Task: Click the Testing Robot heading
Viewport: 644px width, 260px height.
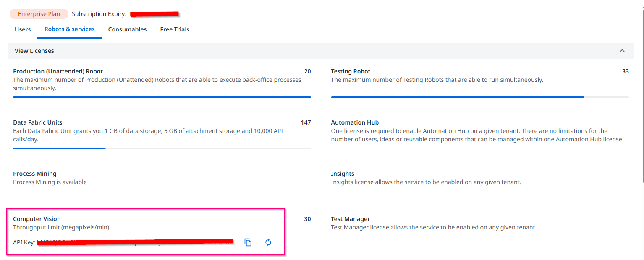Action: coord(351,71)
